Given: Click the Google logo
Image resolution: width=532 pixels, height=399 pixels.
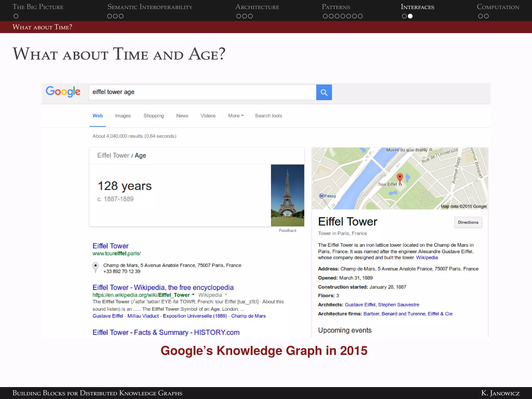Looking at the screenshot, I should [x=63, y=91].
